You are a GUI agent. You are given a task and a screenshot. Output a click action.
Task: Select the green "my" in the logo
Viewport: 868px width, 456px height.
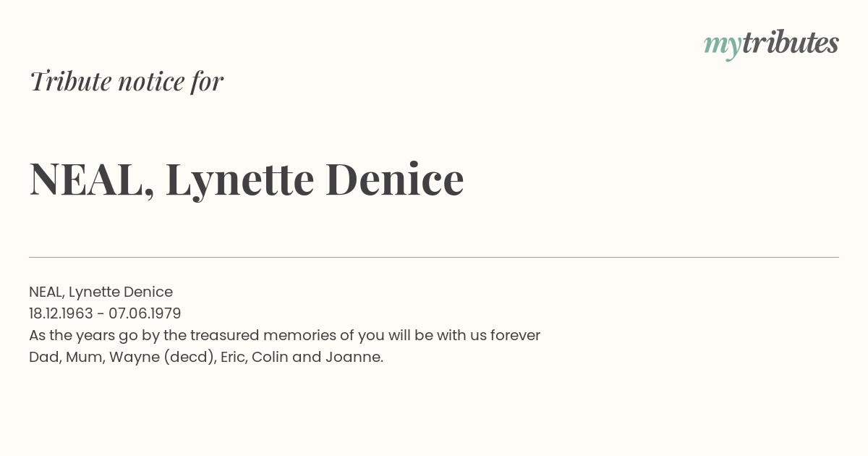[x=722, y=46]
